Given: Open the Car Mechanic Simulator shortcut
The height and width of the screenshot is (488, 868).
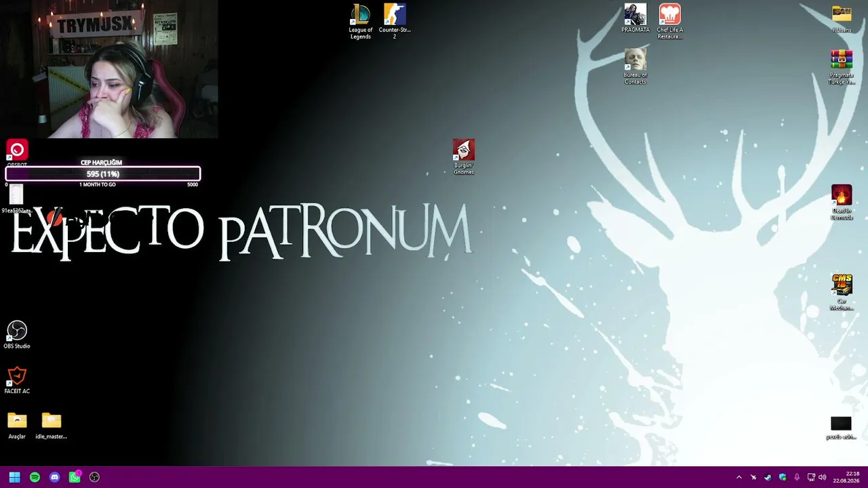Looking at the screenshot, I should coord(842,293).
